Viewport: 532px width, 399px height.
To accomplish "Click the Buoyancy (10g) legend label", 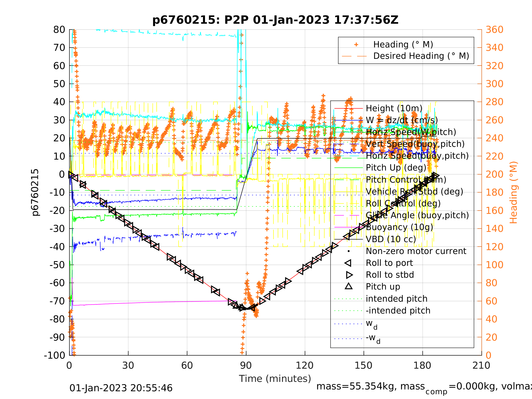I will (399, 227).
